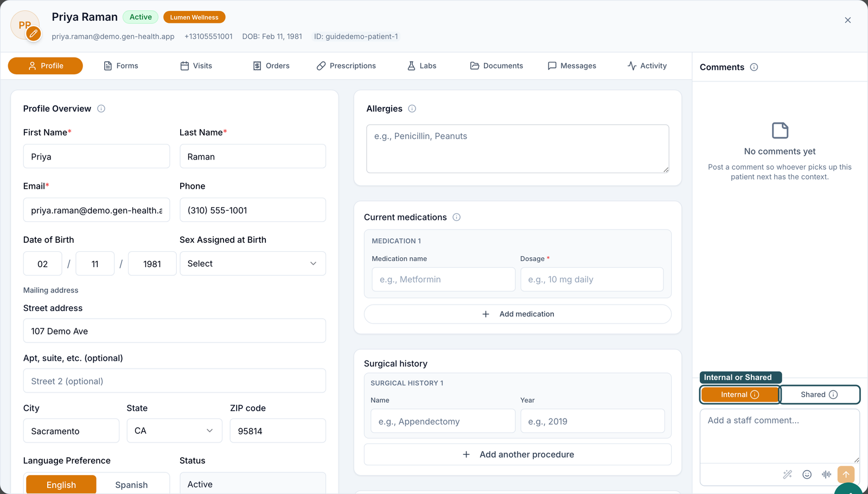Open the Sex Assigned at Birth dropdown
The image size is (868, 494).
click(x=253, y=264)
